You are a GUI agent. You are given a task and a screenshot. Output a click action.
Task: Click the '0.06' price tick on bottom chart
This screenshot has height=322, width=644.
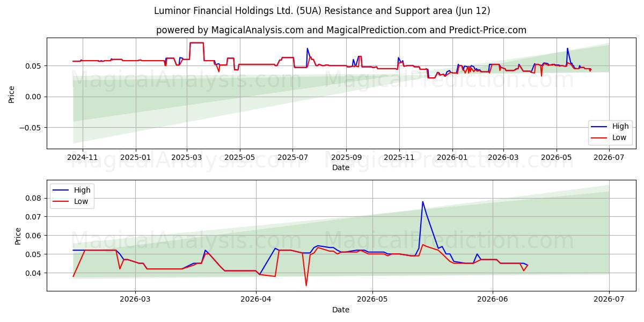pos(34,236)
